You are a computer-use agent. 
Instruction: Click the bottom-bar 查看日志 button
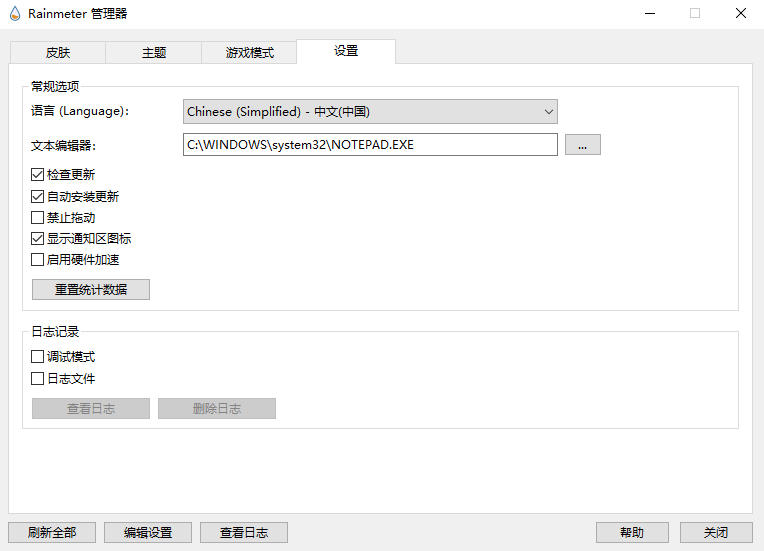[x=244, y=532]
